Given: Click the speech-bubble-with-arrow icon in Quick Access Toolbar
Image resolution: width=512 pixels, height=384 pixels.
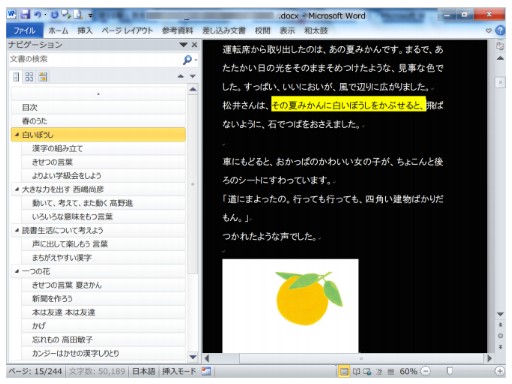Looking at the screenshot, I should click(x=66, y=15).
